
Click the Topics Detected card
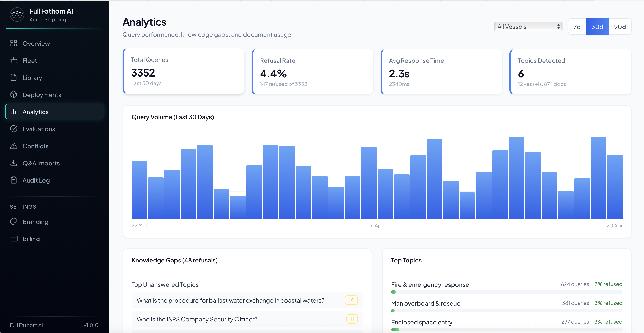coord(570,72)
